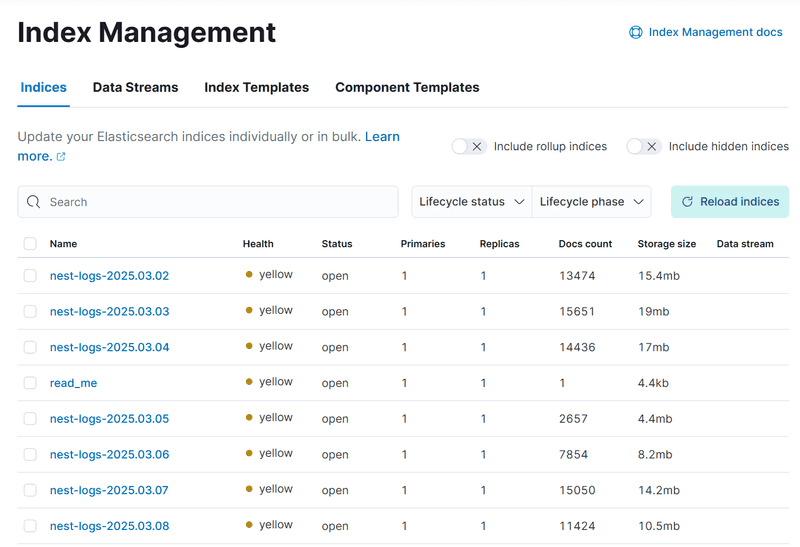The height and width of the screenshot is (547, 800).
Task: Select checkbox for nest-logs-2025.03.07
Action: (x=30, y=490)
